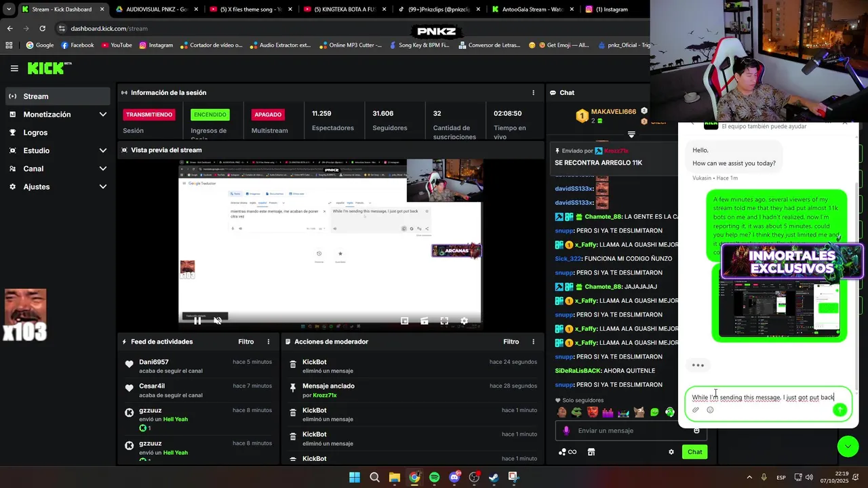Switch to Instagram browser tab
The height and width of the screenshot is (488, 868).
614,9
